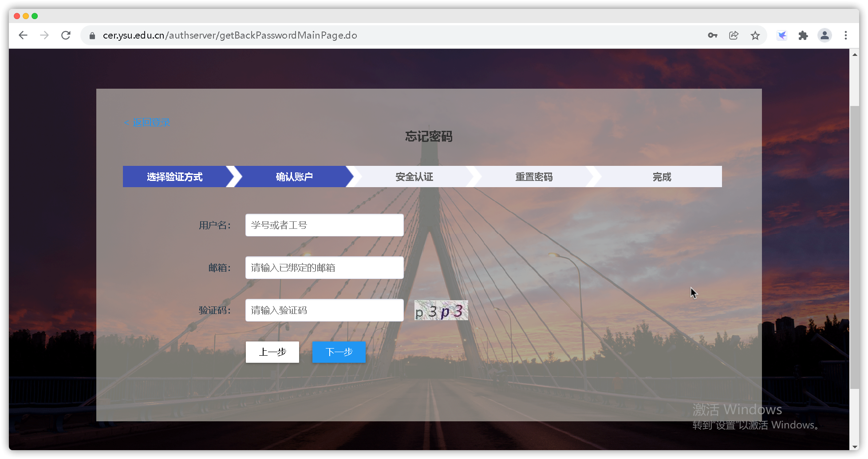This screenshot has width=868, height=459.
Task: Open the Extensions puzzle icon
Action: tap(803, 35)
